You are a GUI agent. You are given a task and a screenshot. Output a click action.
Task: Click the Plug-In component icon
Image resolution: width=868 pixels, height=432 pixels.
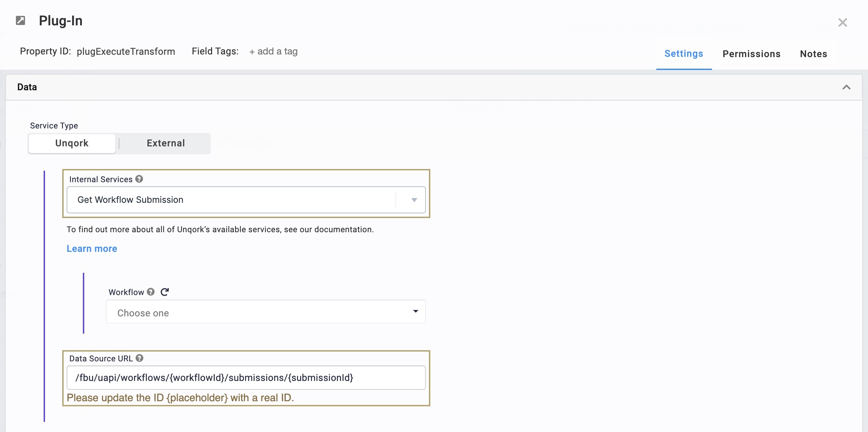click(x=21, y=21)
